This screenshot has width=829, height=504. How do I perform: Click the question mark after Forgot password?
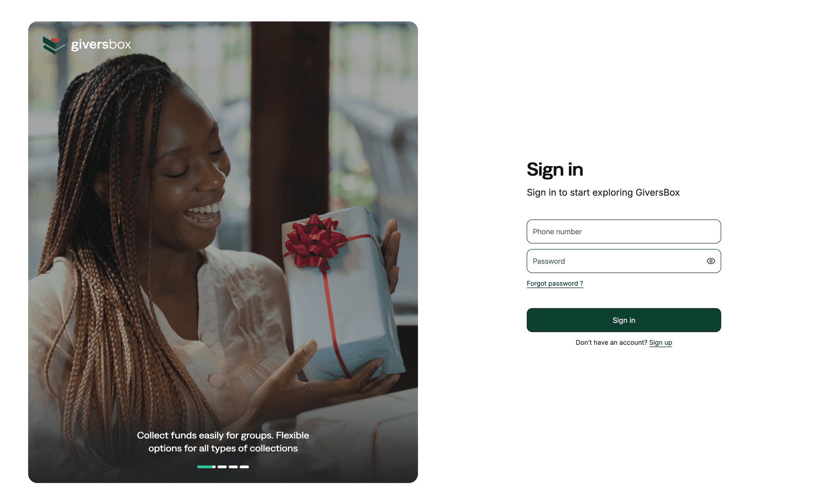pyautogui.click(x=582, y=283)
